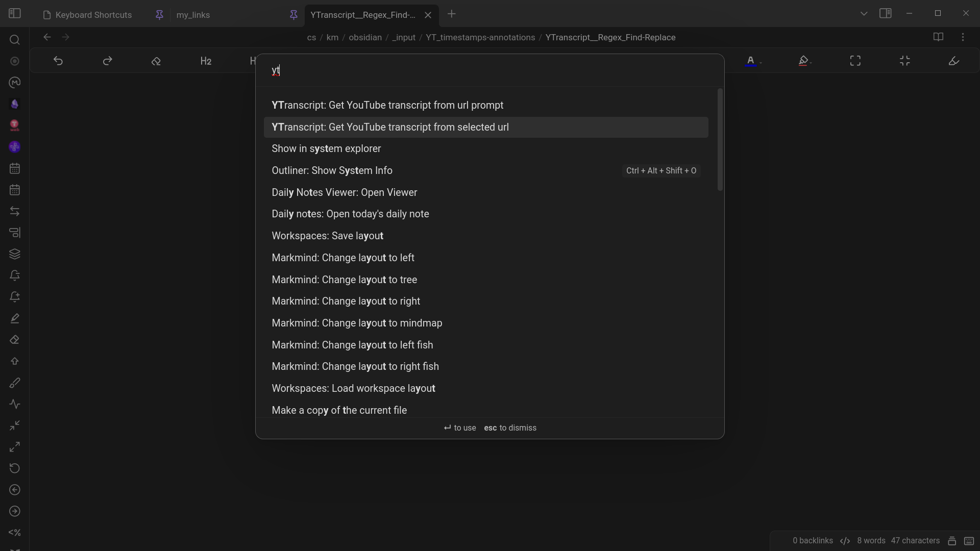Viewport: 980px width, 551px height.
Task: Select YTranscript from url prompt command
Action: pyautogui.click(x=387, y=105)
